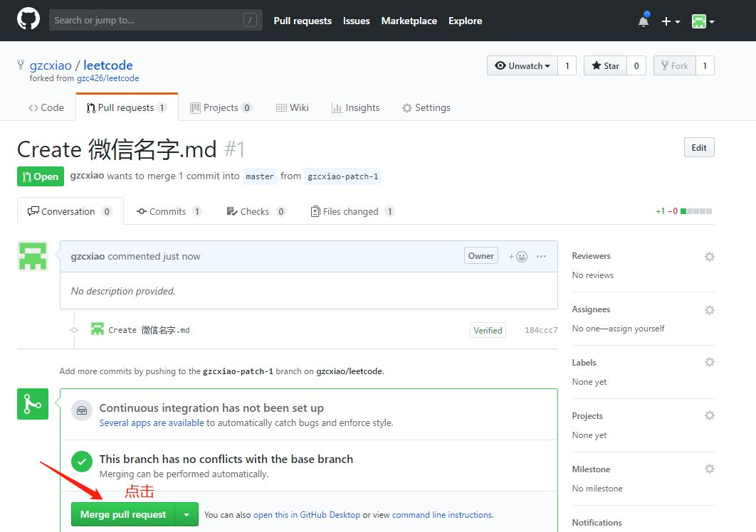The image size is (756, 532).
Task: Open the Milestone settings gear
Action: [709, 469]
